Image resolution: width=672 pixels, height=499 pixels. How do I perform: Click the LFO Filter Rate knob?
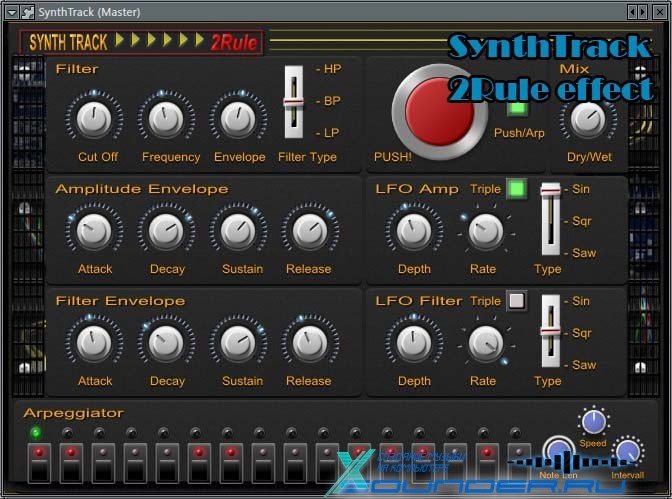coord(486,343)
